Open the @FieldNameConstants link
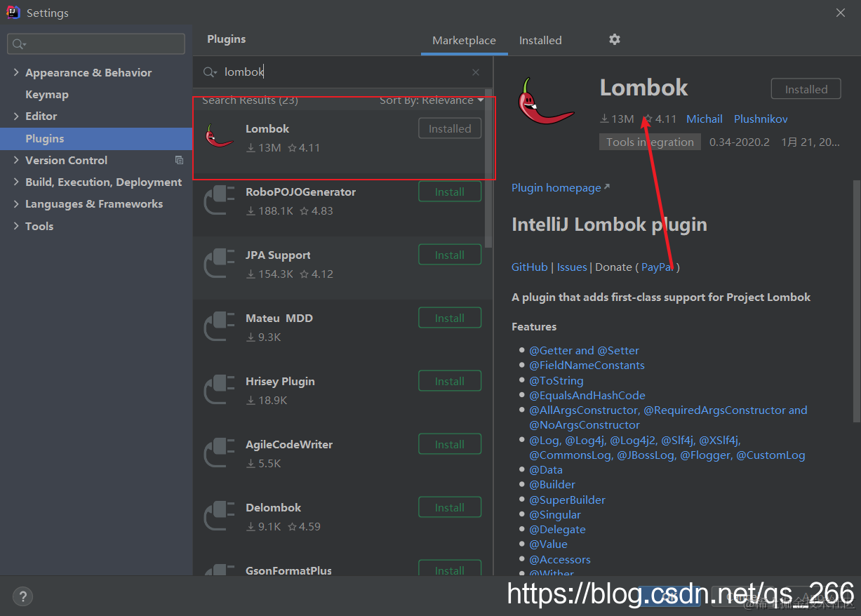The width and height of the screenshot is (861, 616). (x=587, y=365)
